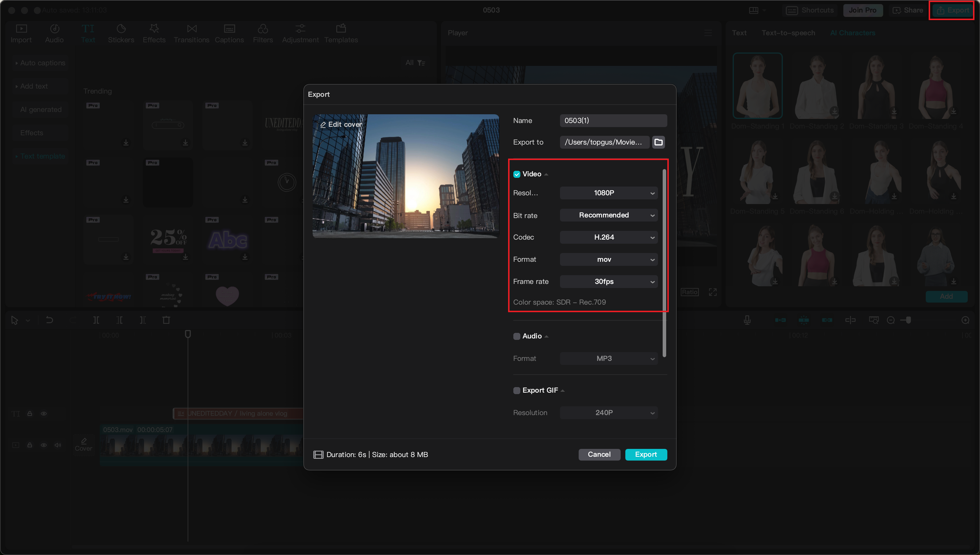
Task: Click the timeline zoom slider handle
Action: (x=909, y=320)
